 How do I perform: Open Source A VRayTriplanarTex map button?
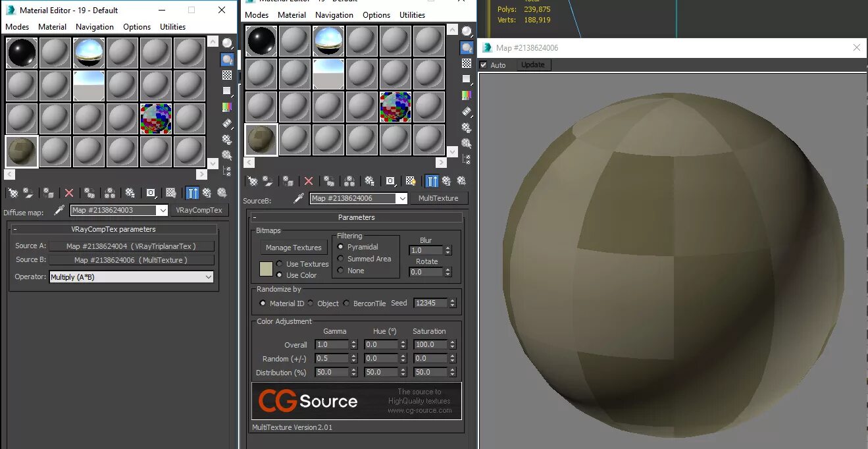pyautogui.click(x=132, y=246)
